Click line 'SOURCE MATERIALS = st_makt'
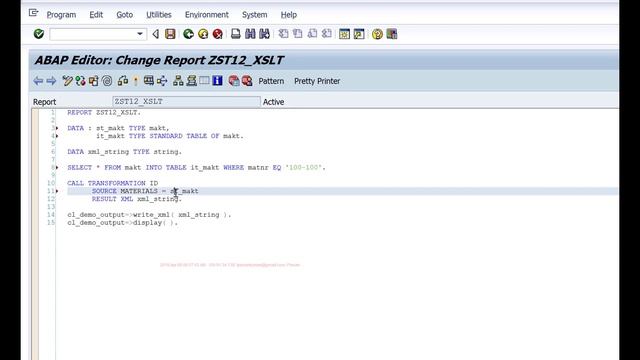Image resolution: width=640 pixels, height=360 pixels. (x=145, y=191)
